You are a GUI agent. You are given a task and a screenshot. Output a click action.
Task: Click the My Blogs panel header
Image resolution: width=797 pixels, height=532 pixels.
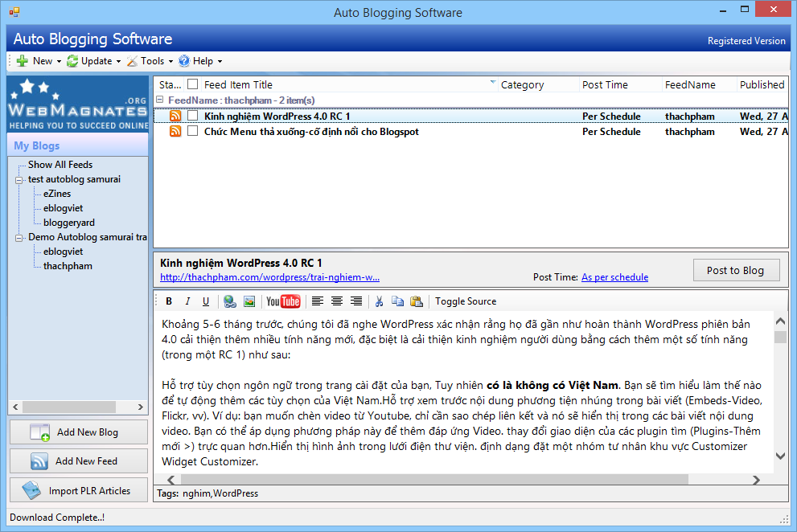(x=78, y=145)
